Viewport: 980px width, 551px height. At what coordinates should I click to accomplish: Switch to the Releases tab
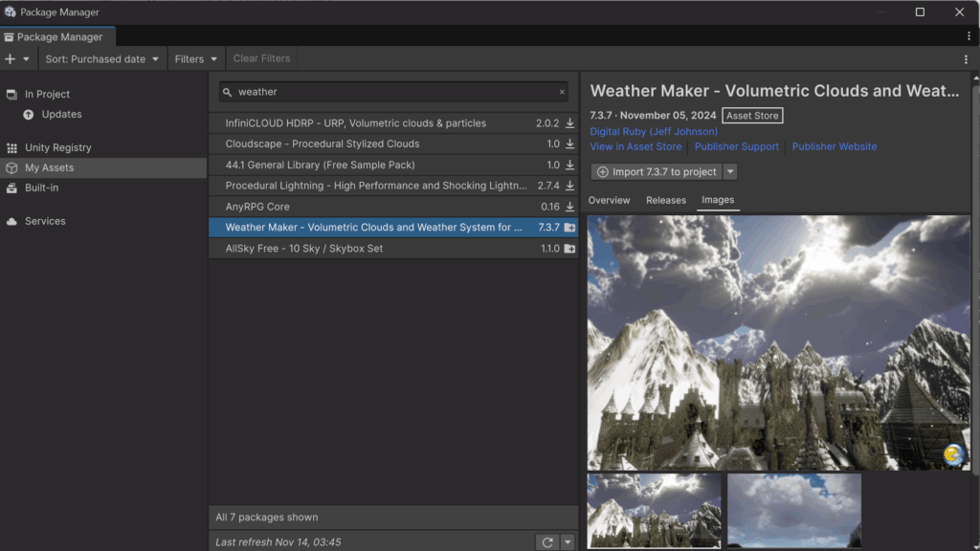(x=666, y=201)
